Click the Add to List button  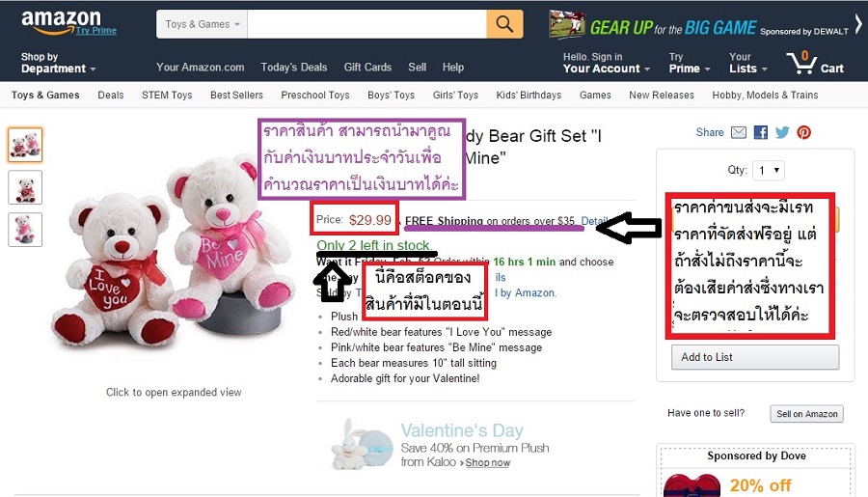(755, 357)
